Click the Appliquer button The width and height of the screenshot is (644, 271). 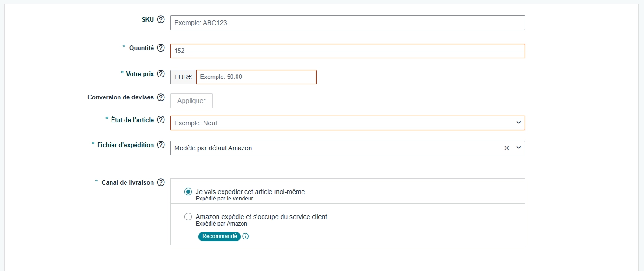tap(191, 100)
